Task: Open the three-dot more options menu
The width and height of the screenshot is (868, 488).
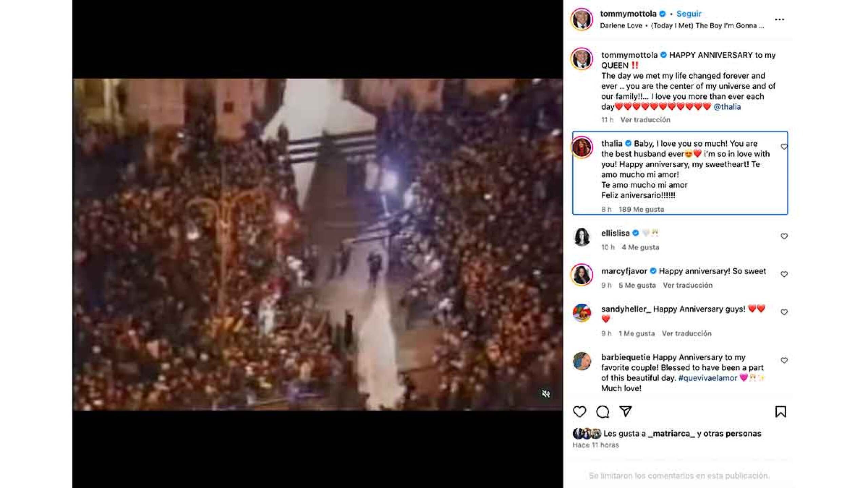Action: coord(780,20)
